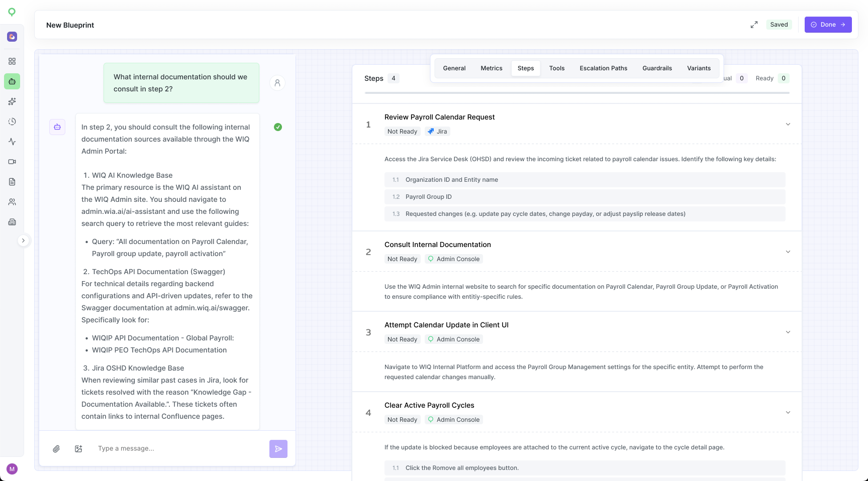Select the Steps tab
868x481 pixels.
526,68
